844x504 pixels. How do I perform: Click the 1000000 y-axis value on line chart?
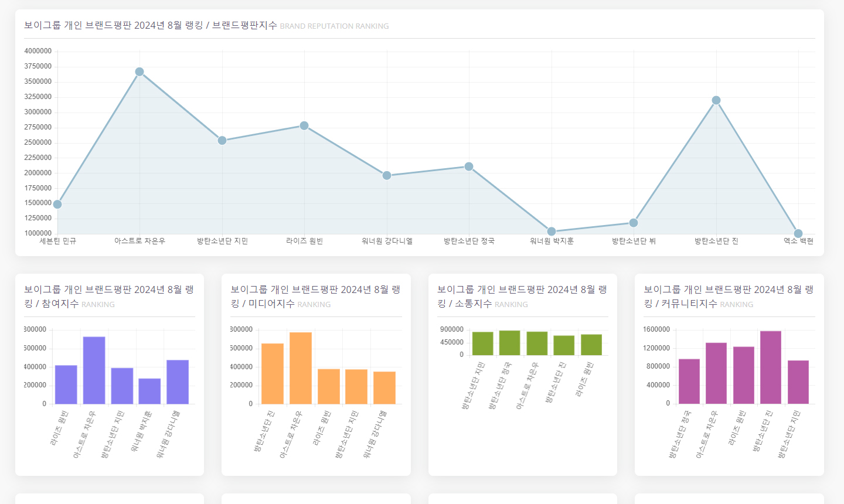(38, 234)
